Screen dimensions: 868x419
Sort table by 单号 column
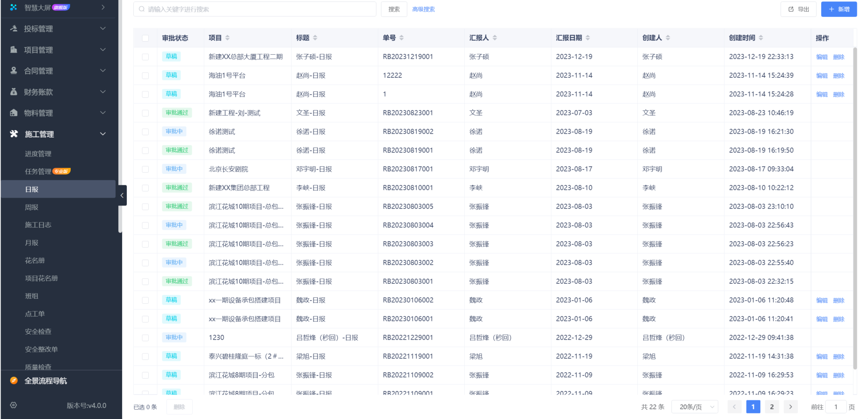(401, 38)
